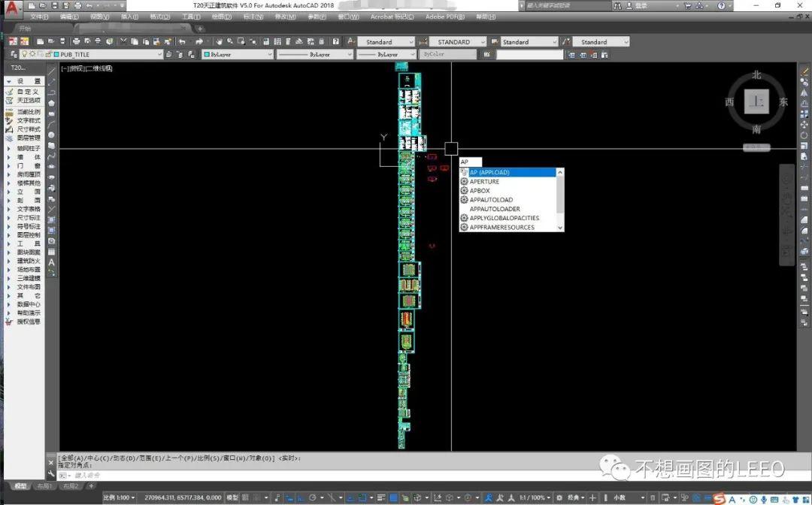Open the PUB_TITLE layer dropdown
The width and height of the screenshot is (812, 505).
pos(159,54)
